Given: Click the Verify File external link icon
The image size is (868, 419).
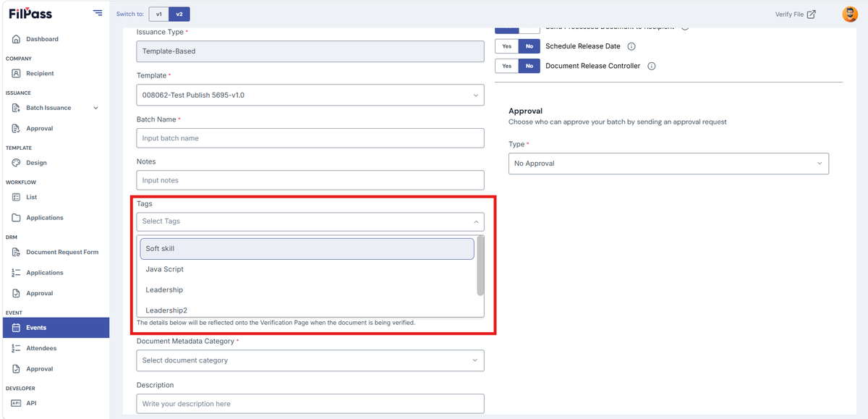Looking at the screenshot, I should coord(812,14).
